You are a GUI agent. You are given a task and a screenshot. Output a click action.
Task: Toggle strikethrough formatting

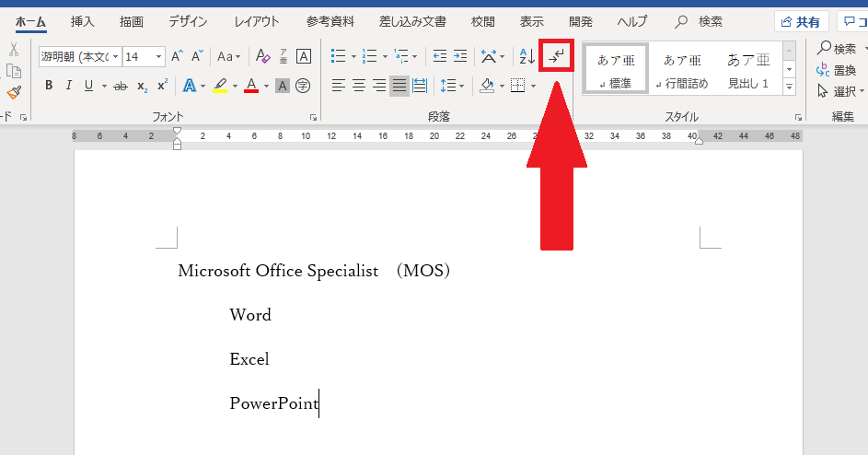121,86
